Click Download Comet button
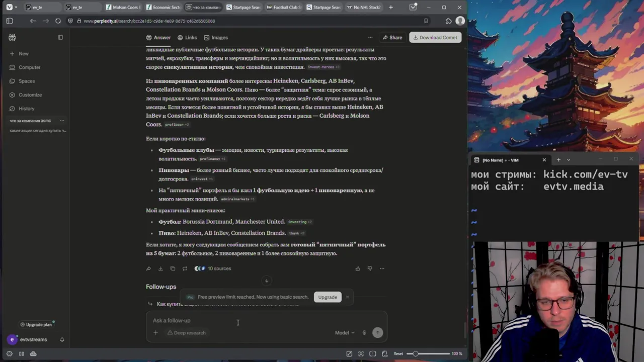The width and height of the screenshot is (644, 362). (435, 37)
